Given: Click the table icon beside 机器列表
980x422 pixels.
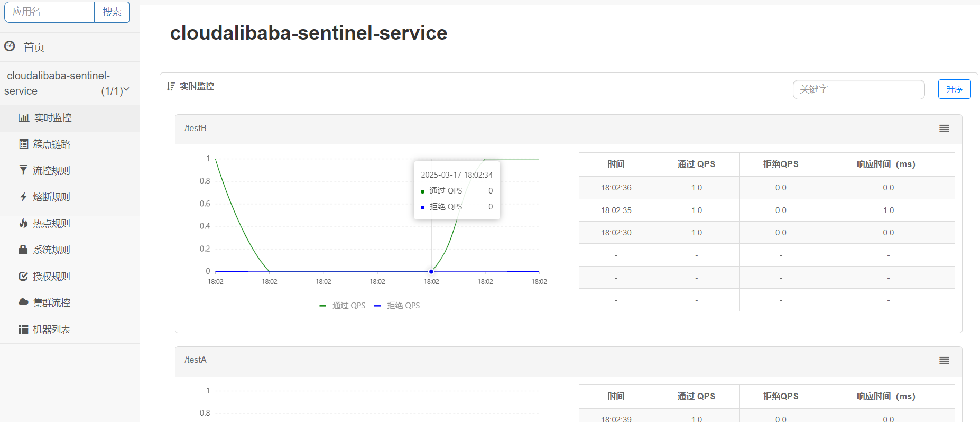Looking at the screenshot, I should coord(23,329).
